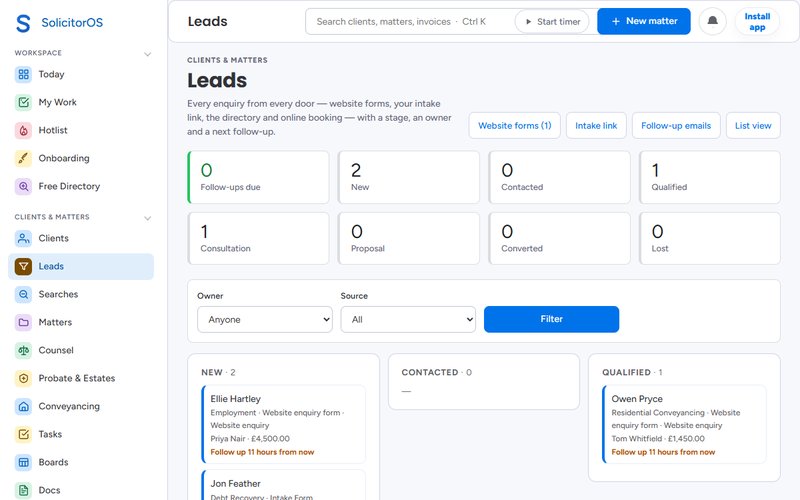Open the Searches magnifier icon
Viewport: 800px width, 500px height.
23,294
